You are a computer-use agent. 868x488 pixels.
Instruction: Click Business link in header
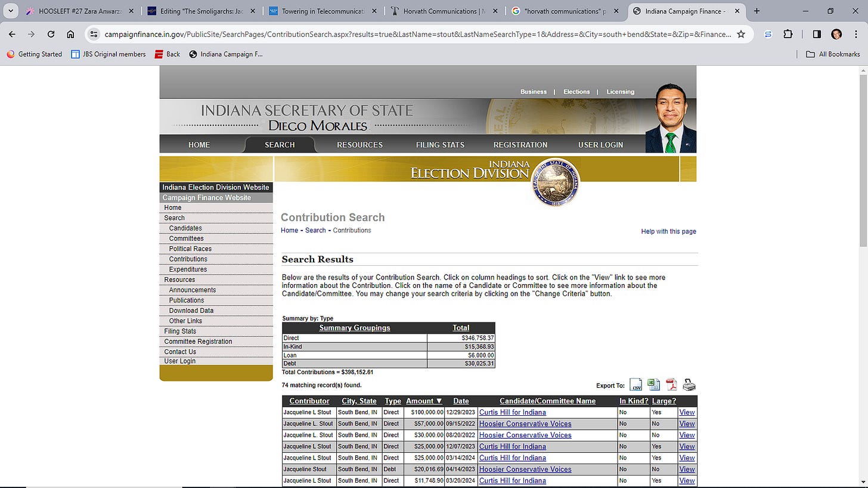pyautogui.click(x=533, y=92)
